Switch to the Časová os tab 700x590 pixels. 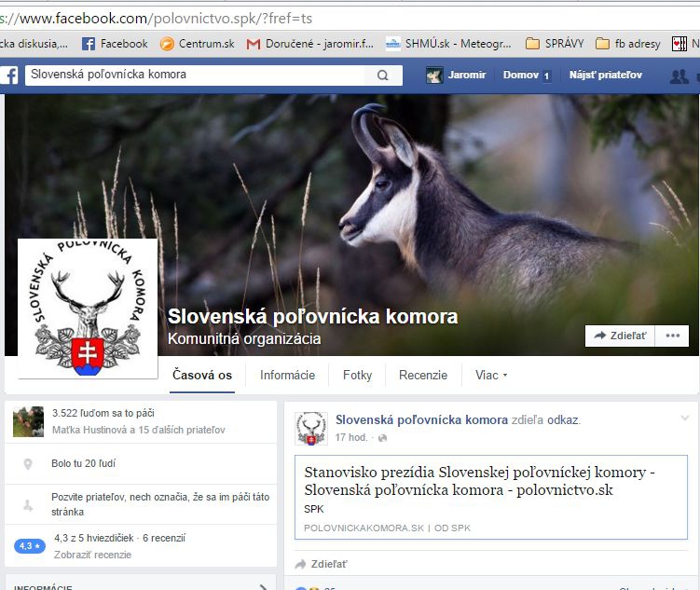pyautogui.click(x=202, y=375)
